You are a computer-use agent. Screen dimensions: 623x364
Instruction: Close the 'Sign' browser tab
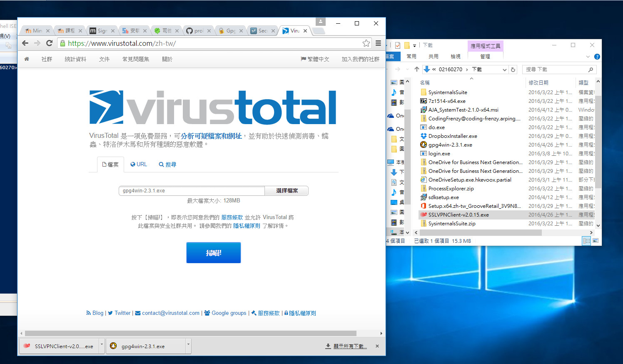(x=112, y=31)
